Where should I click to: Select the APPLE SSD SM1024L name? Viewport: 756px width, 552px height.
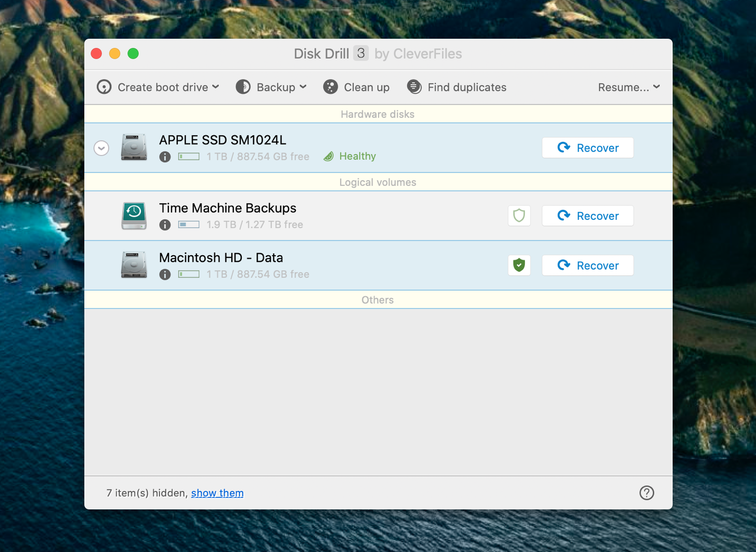coord(222,140)
